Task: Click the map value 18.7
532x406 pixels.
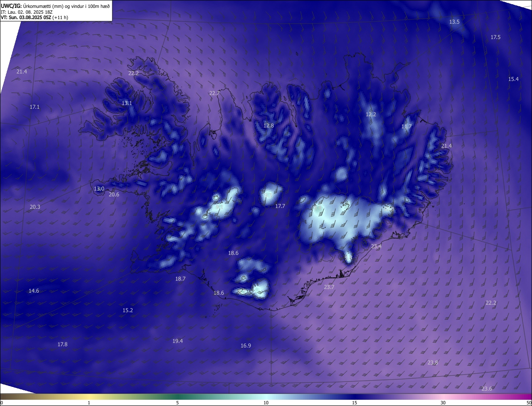Action: tap(180, 279)
